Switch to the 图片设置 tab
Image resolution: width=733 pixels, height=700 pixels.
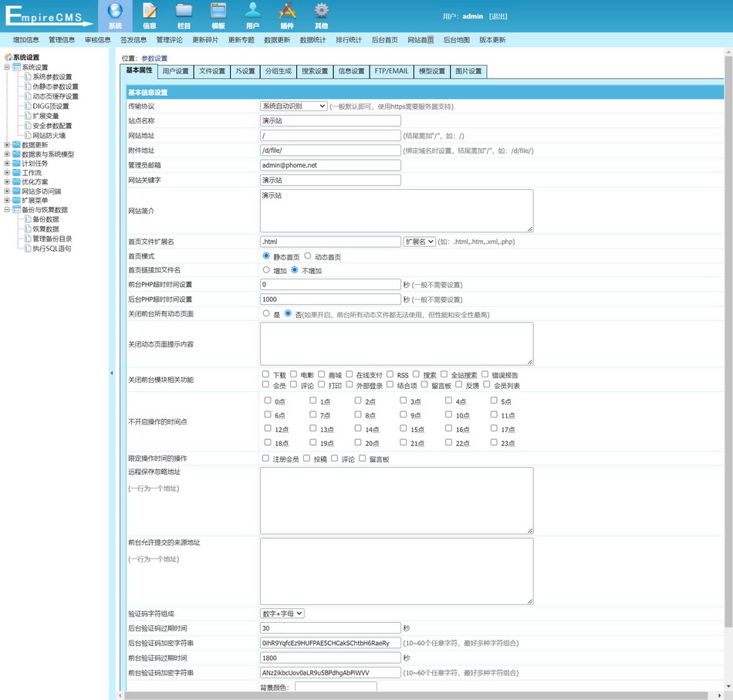(469, 72)
